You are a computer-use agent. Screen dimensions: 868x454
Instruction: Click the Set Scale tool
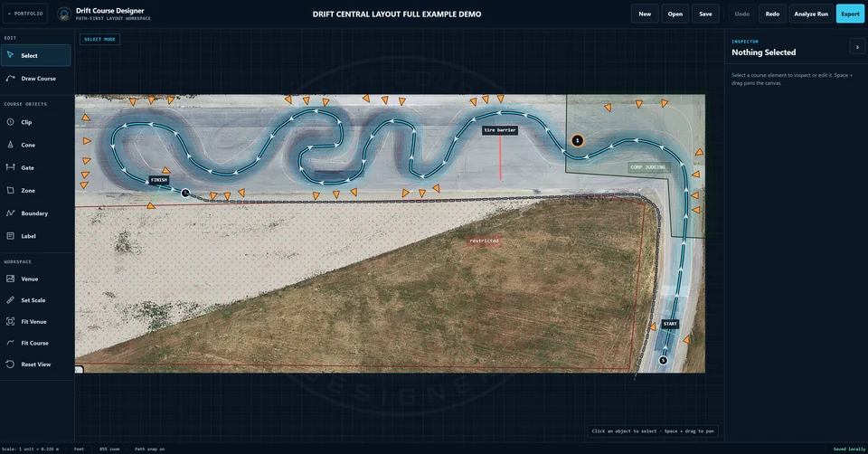pos(36,300)
